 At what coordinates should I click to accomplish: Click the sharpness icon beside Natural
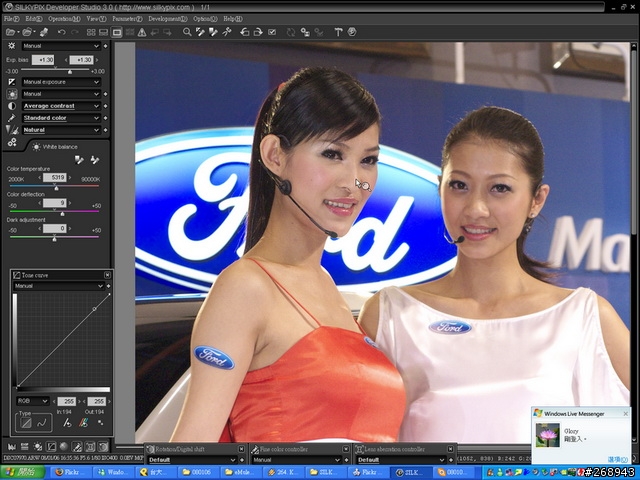point(12,130)
